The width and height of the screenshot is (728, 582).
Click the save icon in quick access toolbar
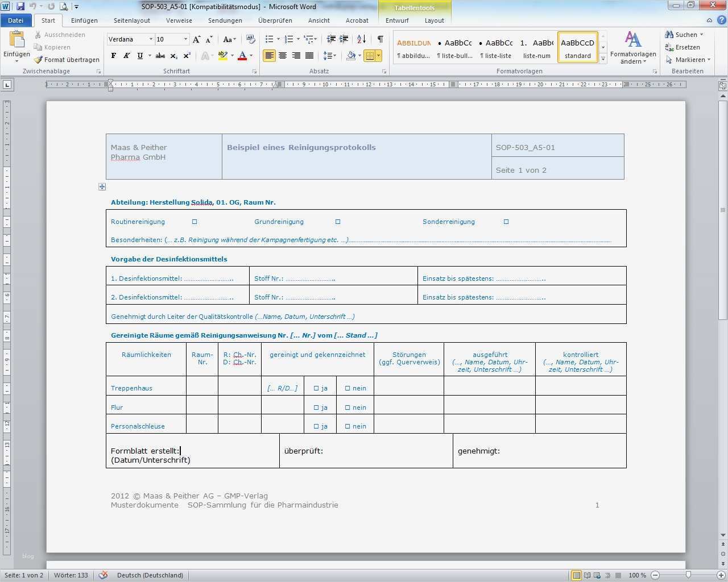(20, 7)
